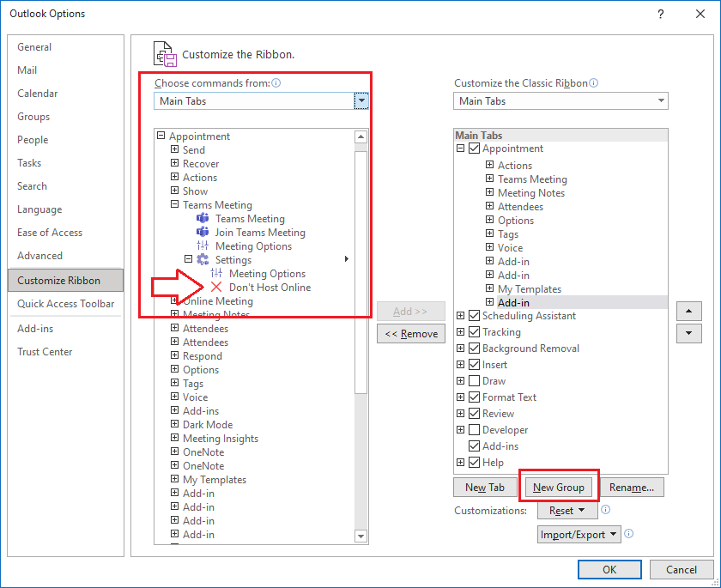Collapse the Settings node
This screenshot has height=588, width=721.
tap(189, 259)
